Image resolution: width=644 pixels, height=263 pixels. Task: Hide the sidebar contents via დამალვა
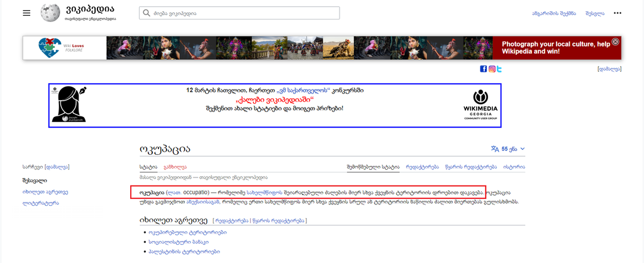[x=57, y=167]
